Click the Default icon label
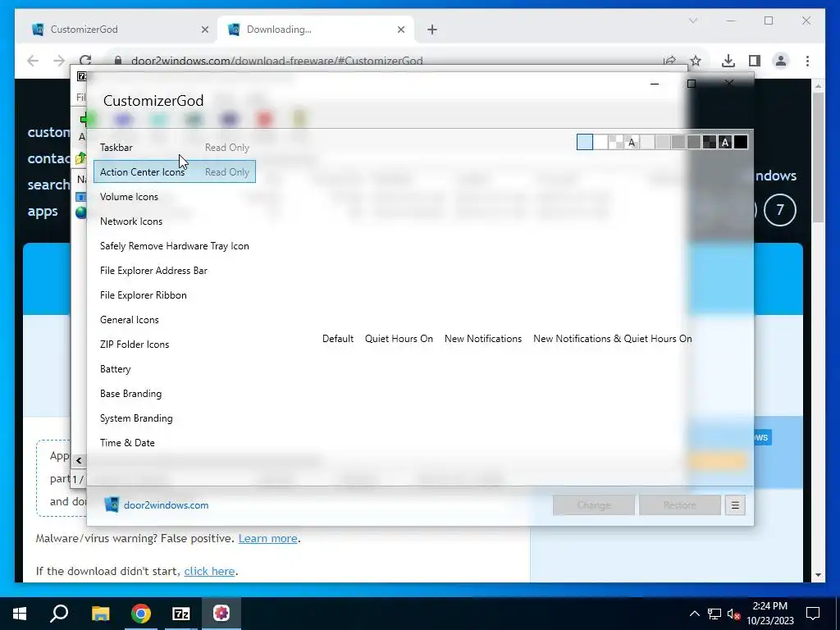Viewport: 840px width, 630px height. 338,339
